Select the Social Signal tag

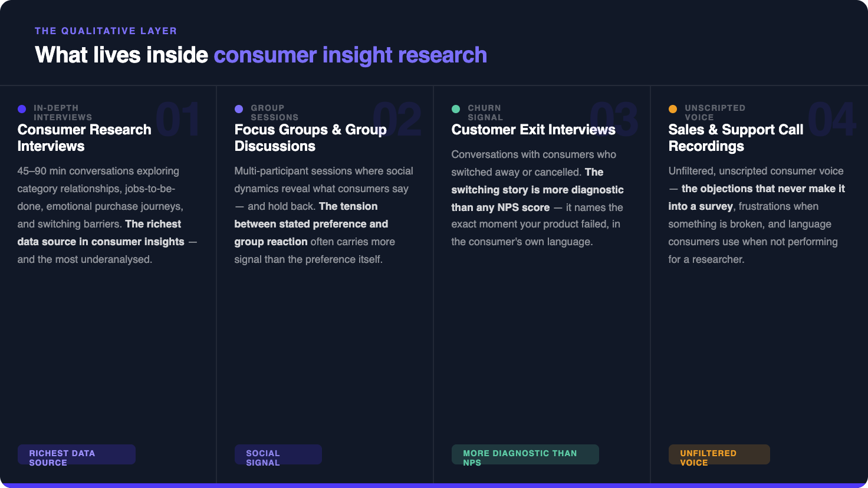click(x=278, y=454)
